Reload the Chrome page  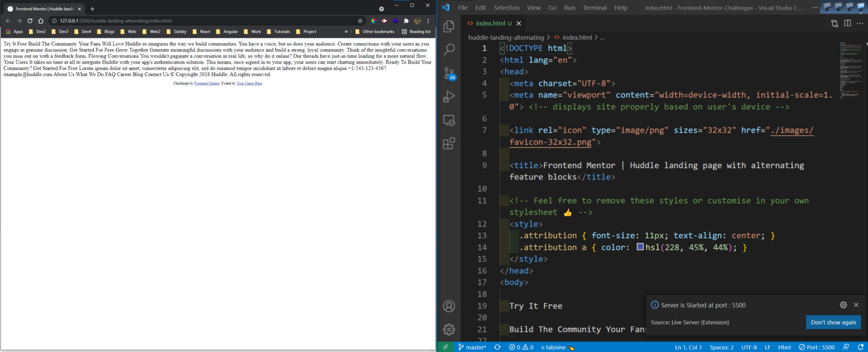tap(30, 20)
